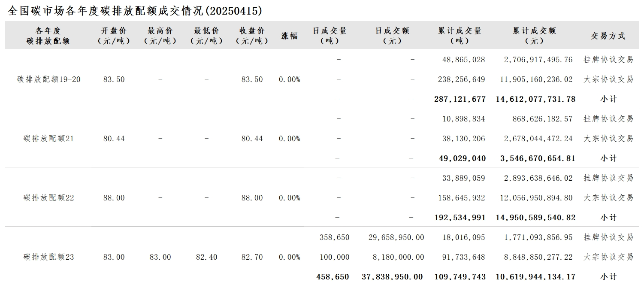The height and width of the screenshot is (285, 644).
Task: Click the 收盘价 column header
Action: point(252,36)
